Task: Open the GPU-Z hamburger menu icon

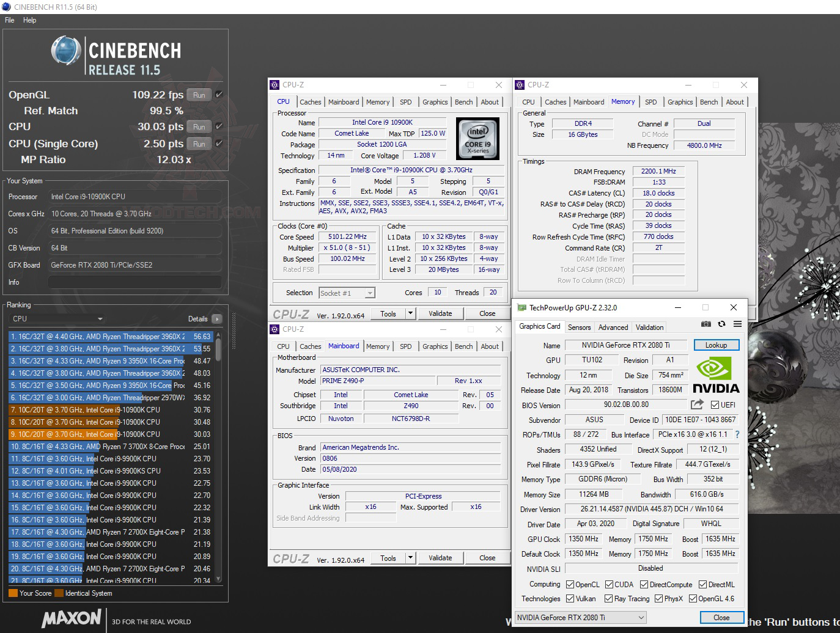Action: pos(738,324)
